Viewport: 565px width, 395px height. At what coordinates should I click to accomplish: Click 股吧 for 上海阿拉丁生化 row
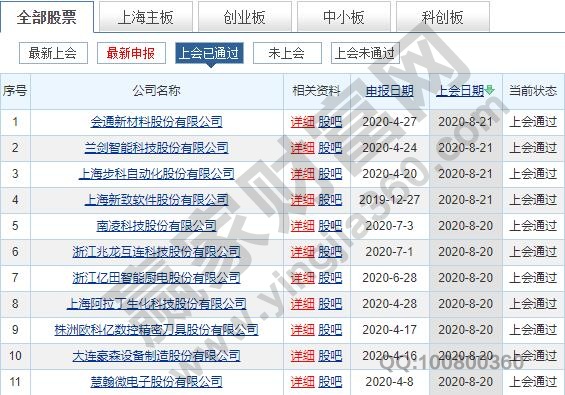(x=330, y=304)
